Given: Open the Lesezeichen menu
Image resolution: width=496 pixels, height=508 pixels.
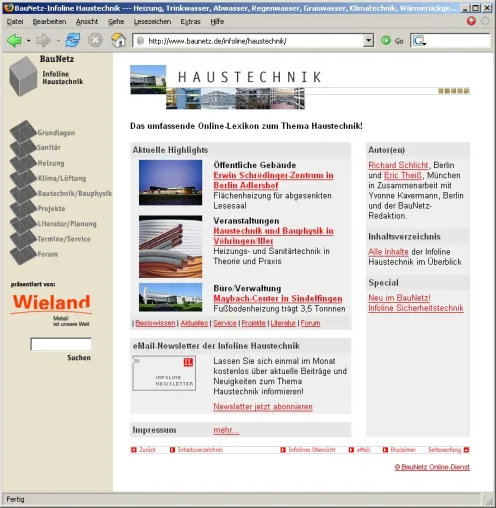Looking at the screenshot, I should [152, 22].
